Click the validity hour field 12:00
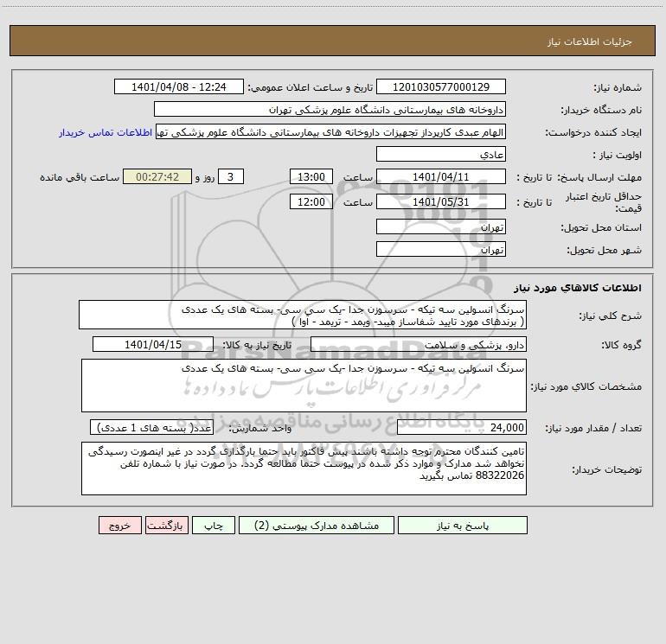The image size is (666, 644). [x=311, y=201]
